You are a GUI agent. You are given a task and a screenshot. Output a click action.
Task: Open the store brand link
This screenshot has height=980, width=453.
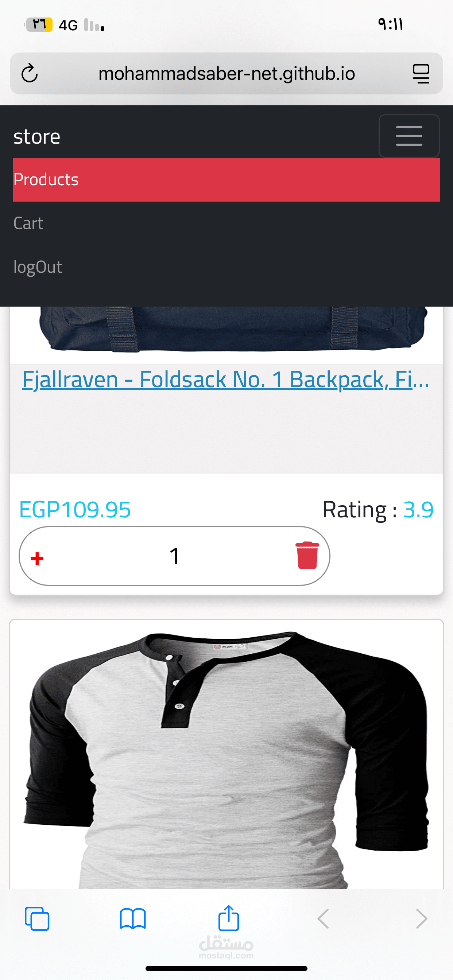point(37,137)
